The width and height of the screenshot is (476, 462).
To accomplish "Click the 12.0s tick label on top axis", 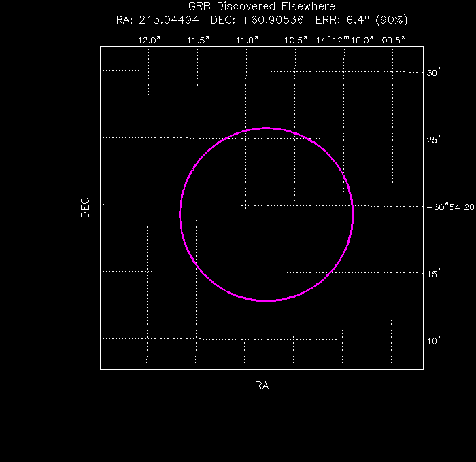I will (x=149, y=40).
